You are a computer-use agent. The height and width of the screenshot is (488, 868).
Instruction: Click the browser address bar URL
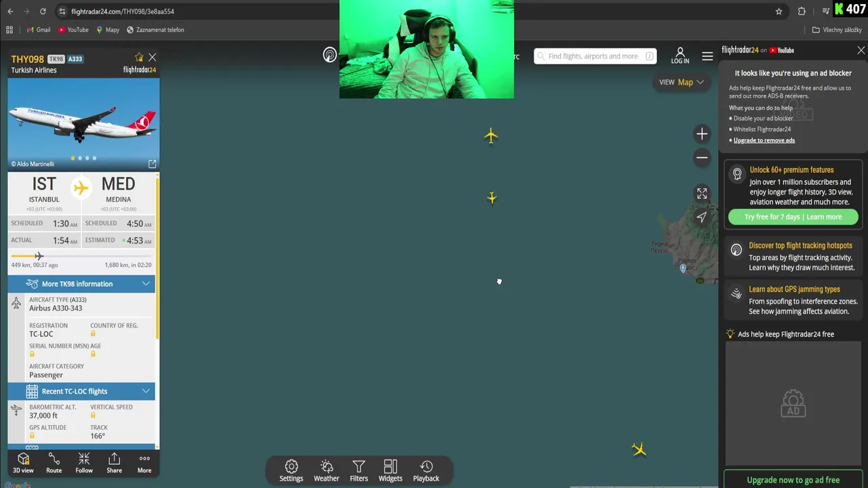122,12
